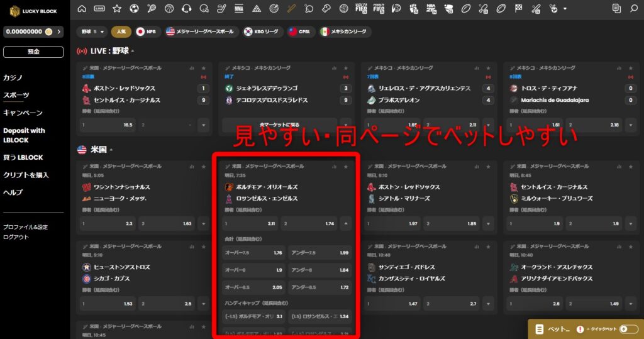The image size is (644, 339).
Task: Open Deposit with LBLOCK link
Action: pos(24,135)
